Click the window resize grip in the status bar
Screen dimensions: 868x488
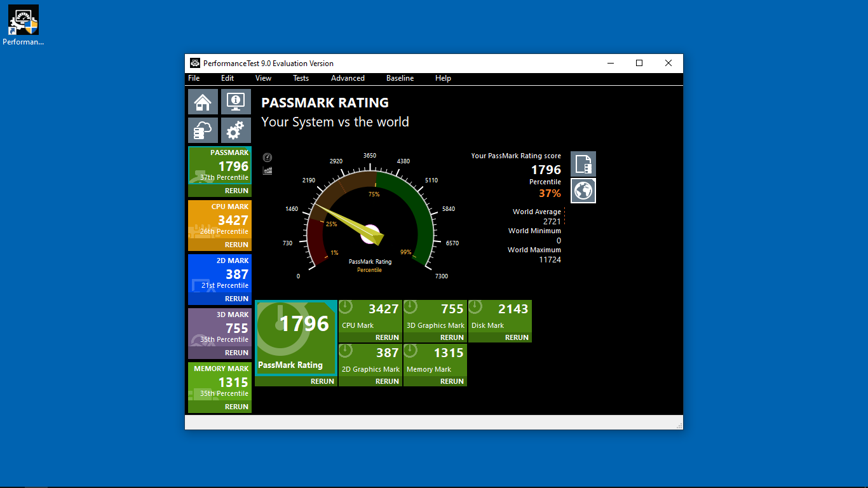pyautogui.click(x=679, y=426)
